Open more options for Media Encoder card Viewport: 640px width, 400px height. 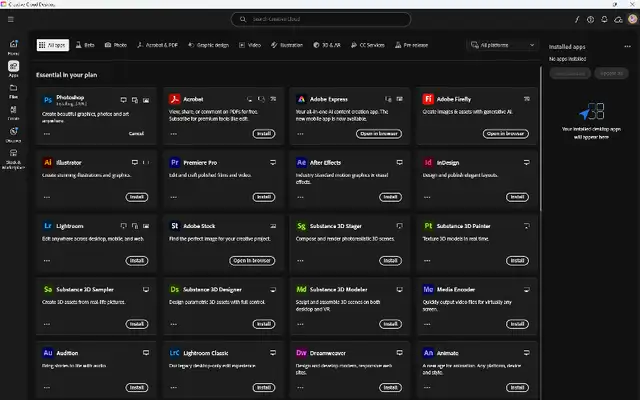point(427,324)
